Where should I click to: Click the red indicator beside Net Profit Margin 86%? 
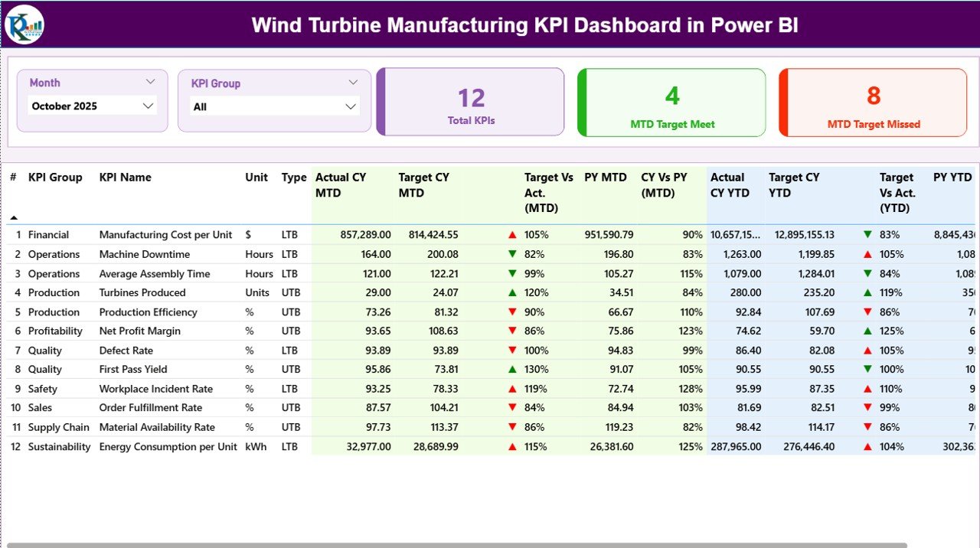click(511, 331)
